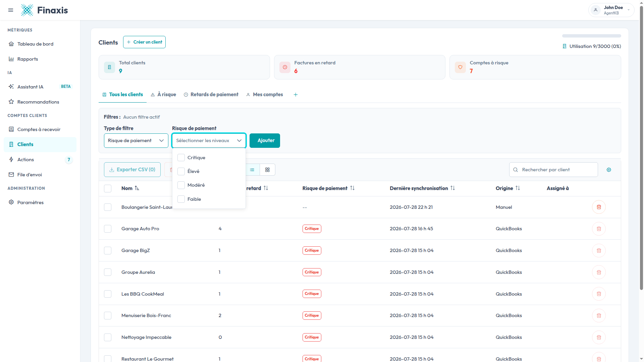Sort by Dernière synchronisation column icon

tap(452, 188)
